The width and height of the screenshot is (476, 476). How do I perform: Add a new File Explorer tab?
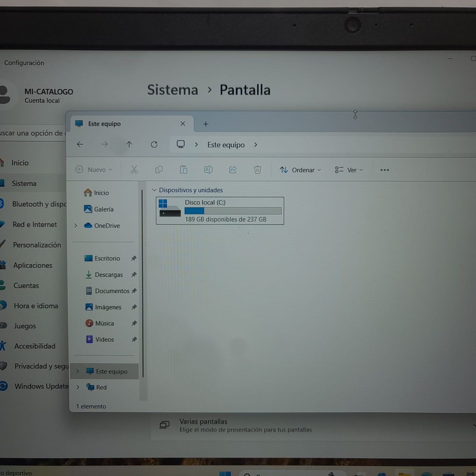coord(206,124)
